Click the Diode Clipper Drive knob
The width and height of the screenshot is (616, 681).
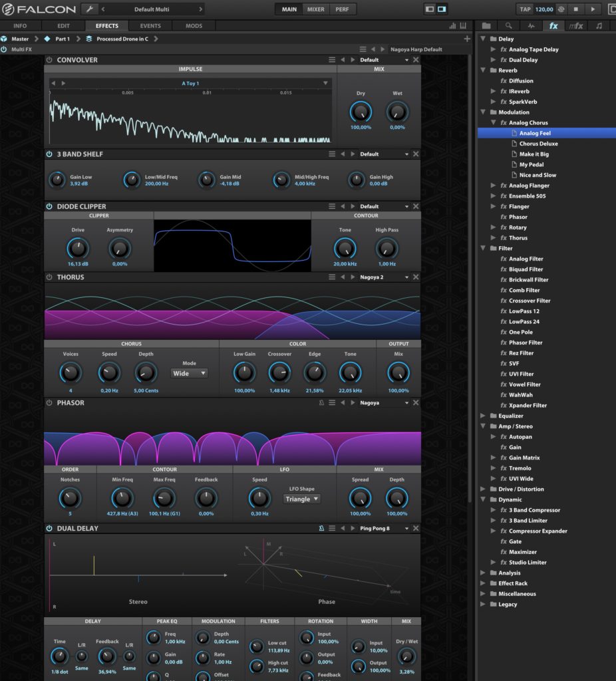(78, 249)
